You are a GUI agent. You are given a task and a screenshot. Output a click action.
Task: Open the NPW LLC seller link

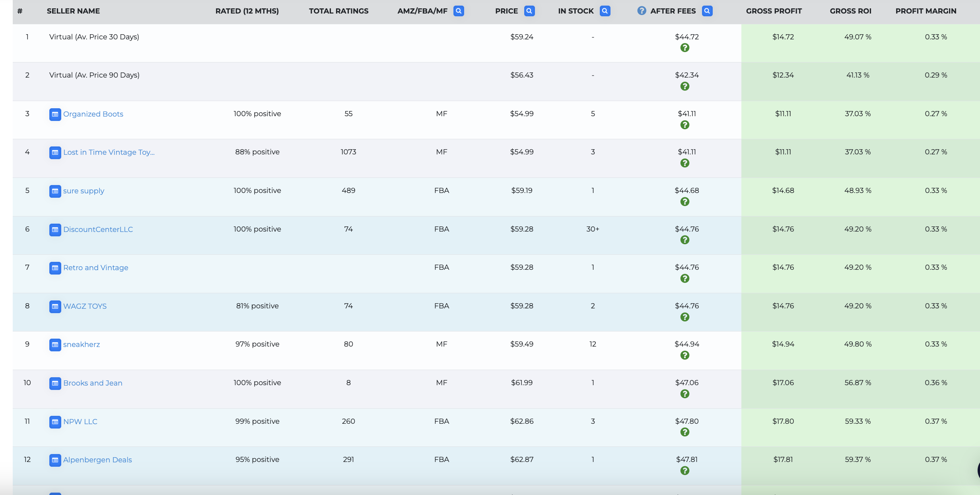pyautogui.click(x=80, y=422)
